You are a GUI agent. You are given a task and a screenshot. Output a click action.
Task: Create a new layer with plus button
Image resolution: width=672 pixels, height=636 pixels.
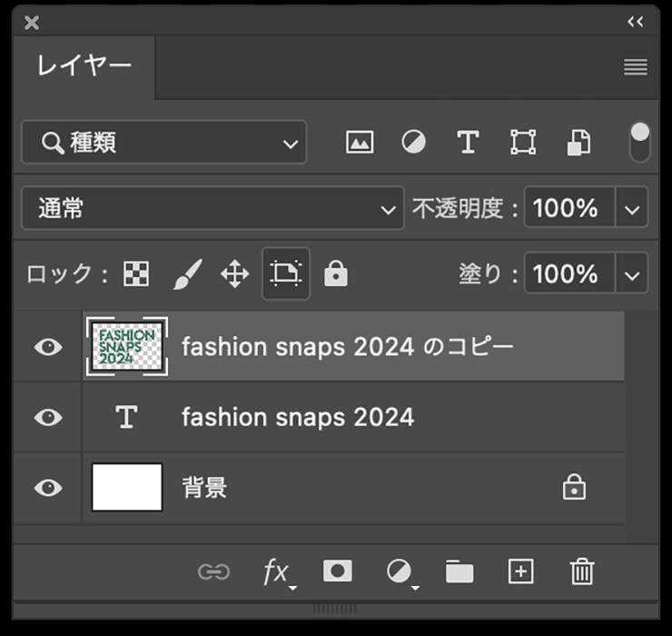click(x=520, y=571)
